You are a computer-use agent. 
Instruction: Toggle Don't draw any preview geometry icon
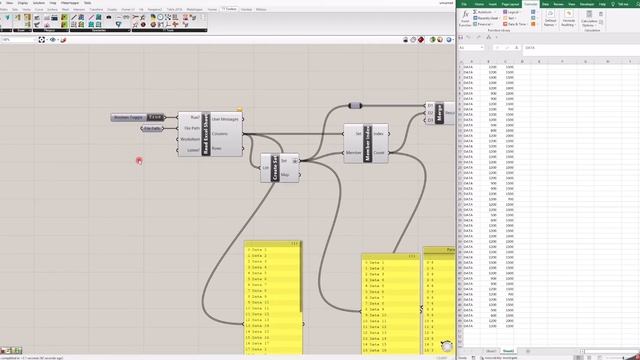click(405, 40)
